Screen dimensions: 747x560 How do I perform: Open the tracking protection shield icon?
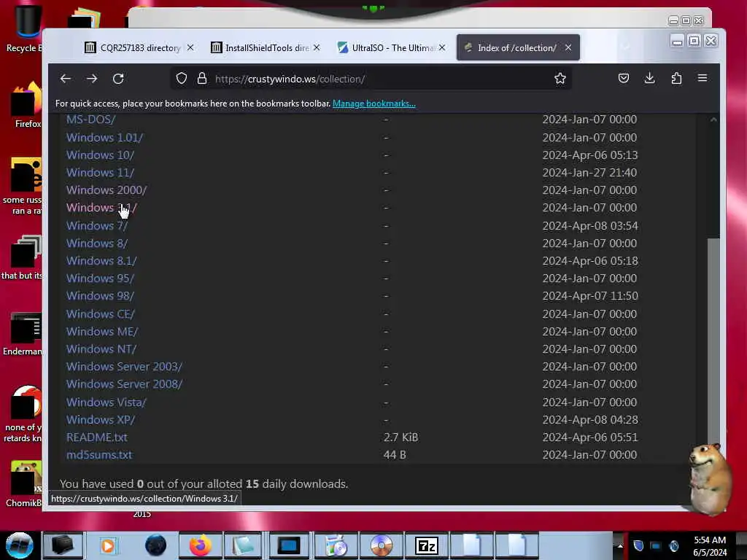[x=182, y=79]
